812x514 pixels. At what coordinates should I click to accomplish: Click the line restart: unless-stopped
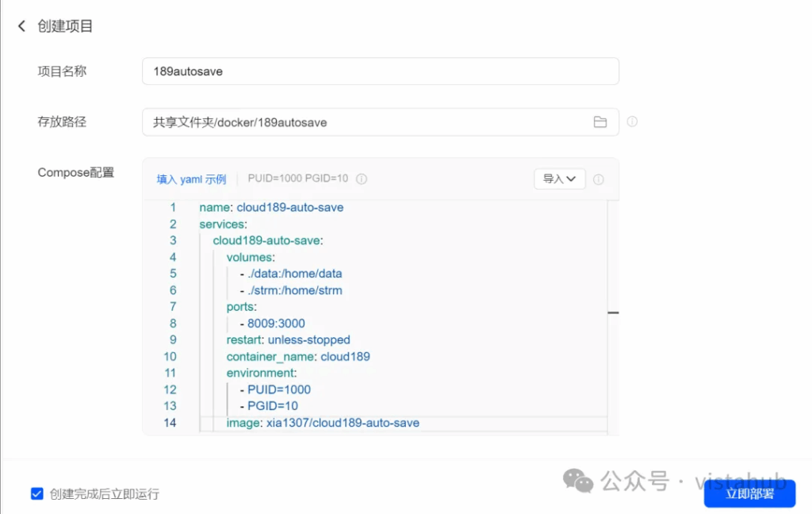(x=288, y=340)
